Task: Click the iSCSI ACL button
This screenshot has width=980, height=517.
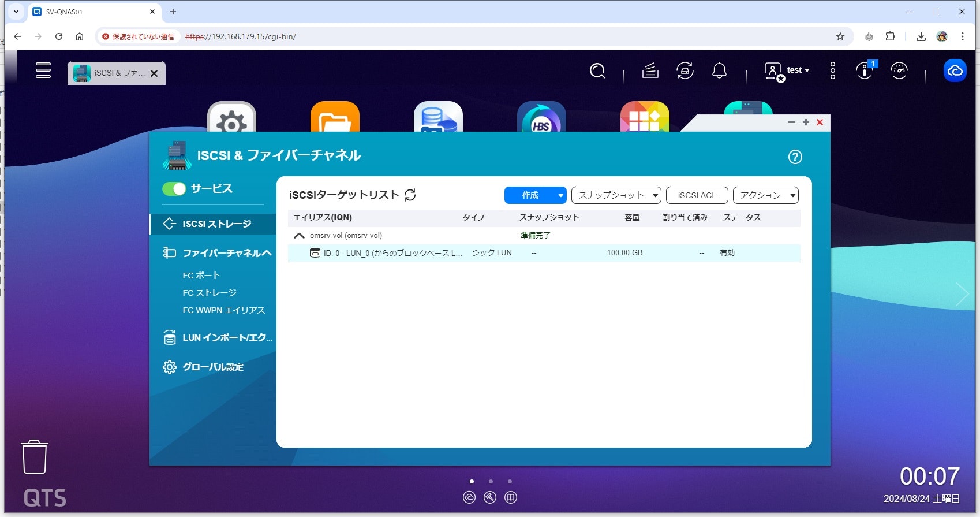Action: (697, 195)
